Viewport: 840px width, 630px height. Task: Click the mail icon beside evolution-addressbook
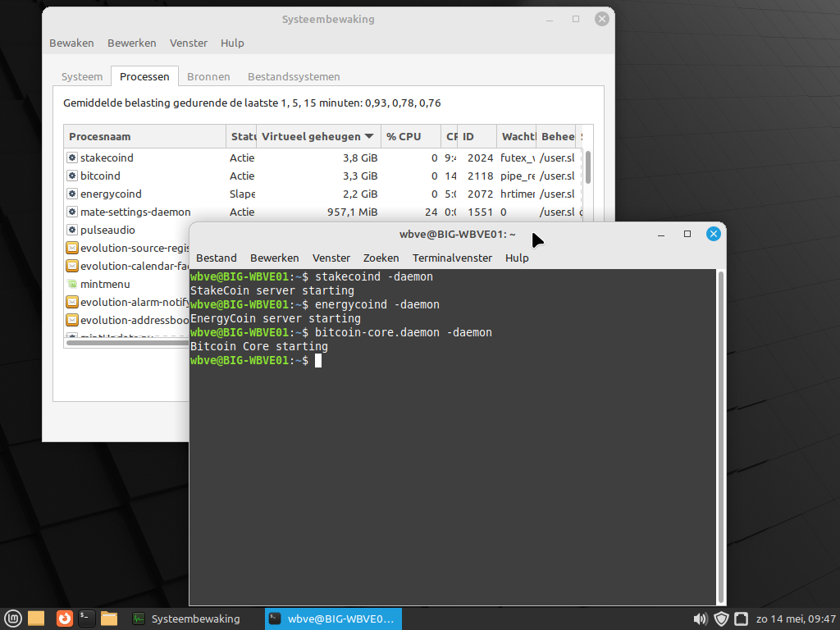pos(72,321)
